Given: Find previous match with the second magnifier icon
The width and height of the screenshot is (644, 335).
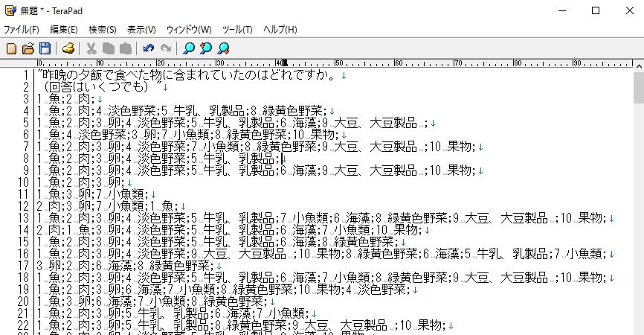Looking at the screenshot, I should tap(206, 49).
